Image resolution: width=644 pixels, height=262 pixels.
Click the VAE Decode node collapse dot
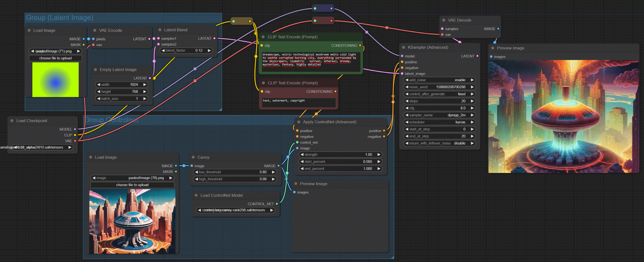click(444, 20)
